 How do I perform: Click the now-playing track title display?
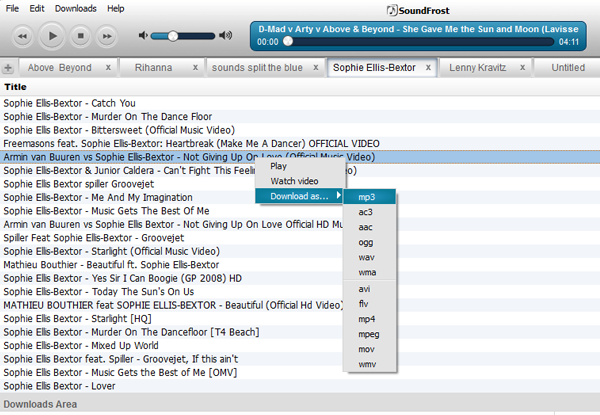pyautogui.click(x=418, y=29)
